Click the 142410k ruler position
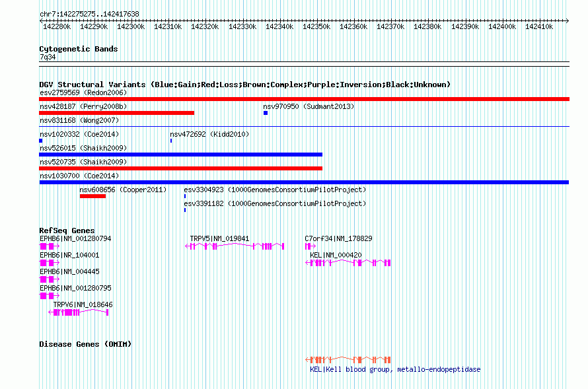The height and width of the screenshot is (389, 588). pyautogui.click(x=539, y=26)
